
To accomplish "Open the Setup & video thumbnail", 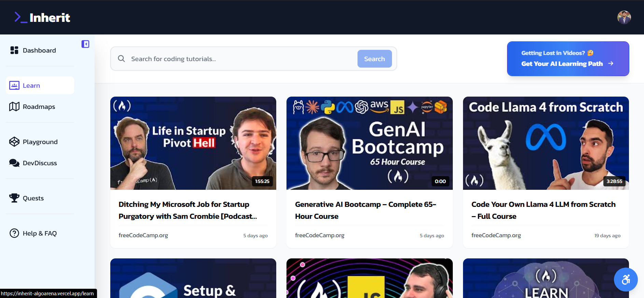I will click(193, 278).
